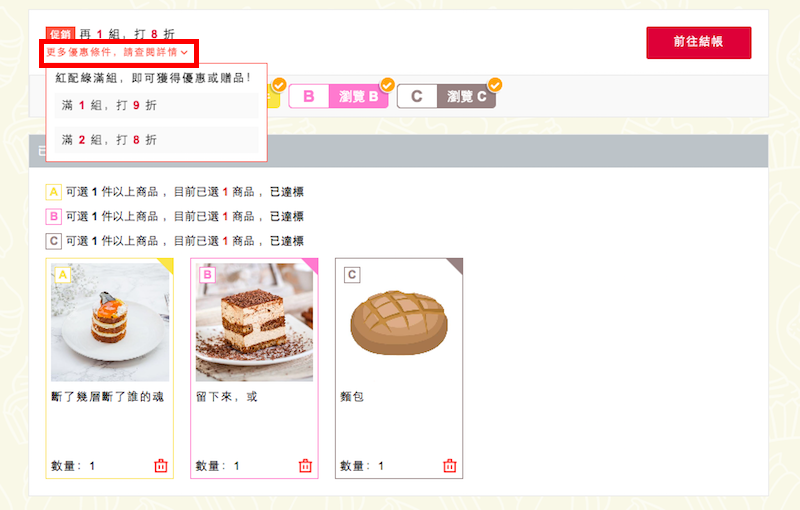Select the 滿 1 組 打 9 折 row
Image resolution: width=800 pixels, height=510 pixels.
(156, 106)
